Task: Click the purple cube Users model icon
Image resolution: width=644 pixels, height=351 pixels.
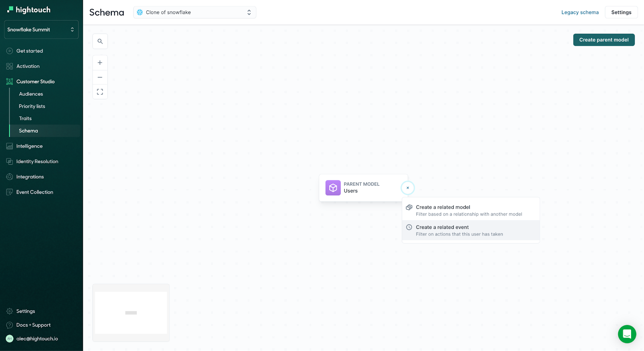Action: 333,188
